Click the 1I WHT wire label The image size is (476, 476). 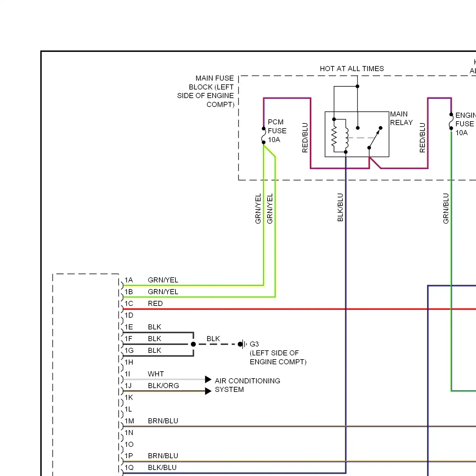point(156,374)
